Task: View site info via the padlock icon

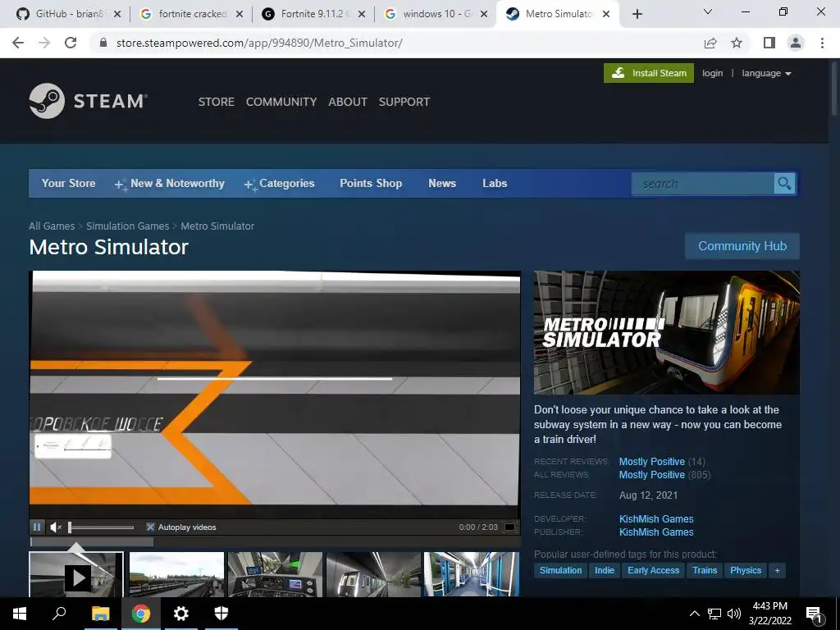Action: (103, 43)
